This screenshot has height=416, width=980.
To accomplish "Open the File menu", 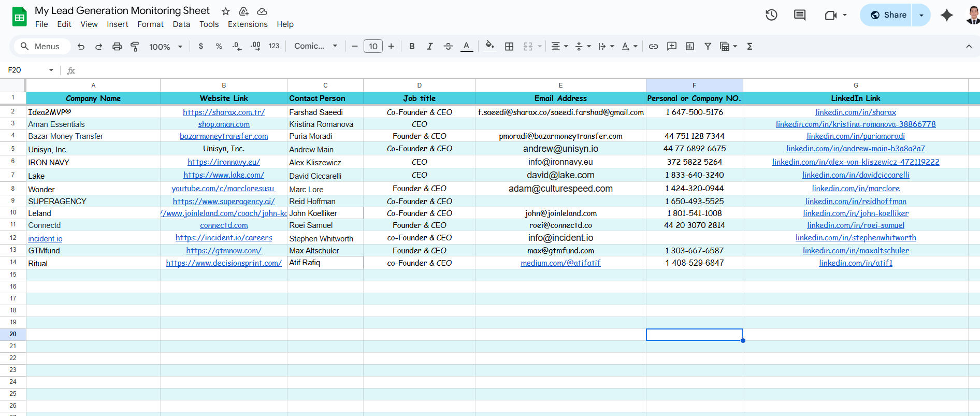I will [41, 24].
